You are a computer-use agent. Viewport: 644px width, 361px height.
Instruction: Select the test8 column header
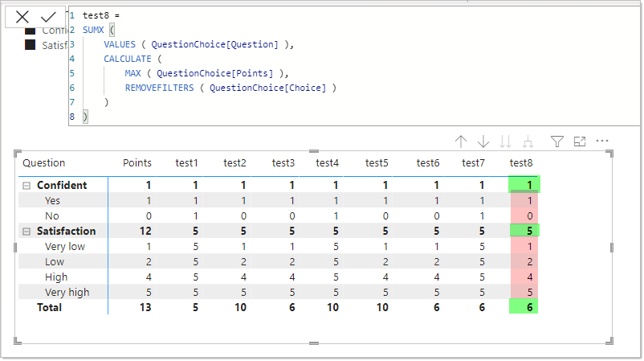tap(521, 163)
